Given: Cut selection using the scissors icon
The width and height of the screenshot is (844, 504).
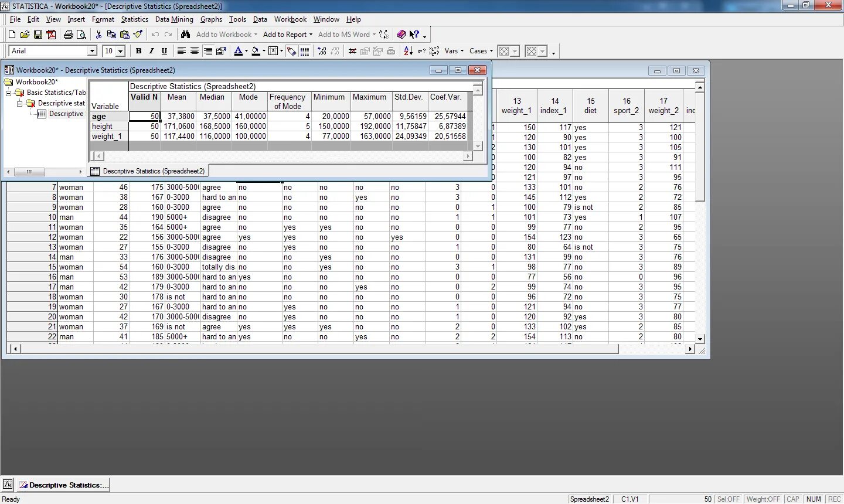Looking at the screenshot, I should [98, 35].
